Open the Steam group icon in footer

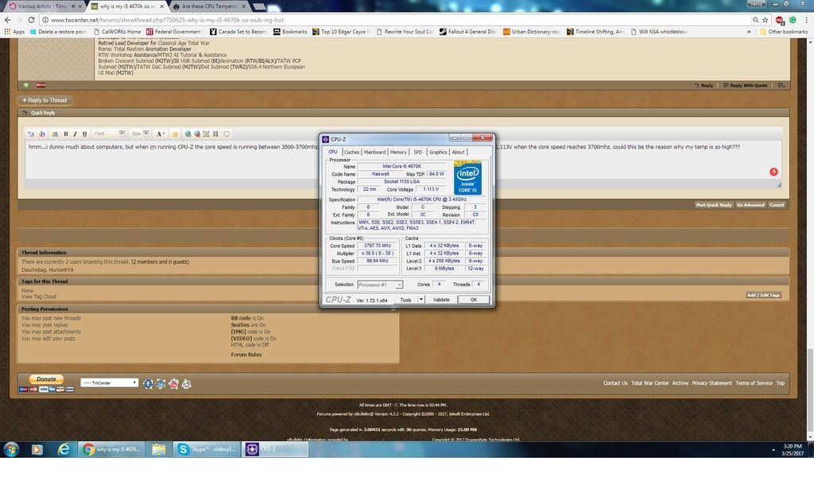[x=186, y=384]
